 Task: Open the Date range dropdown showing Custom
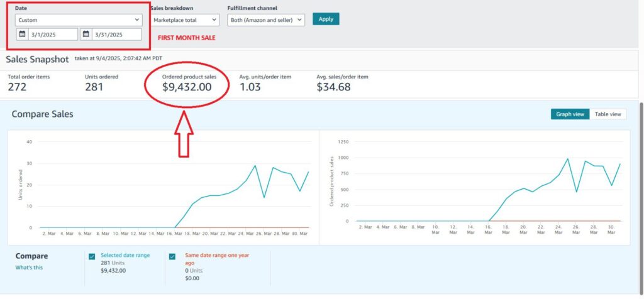79,20
